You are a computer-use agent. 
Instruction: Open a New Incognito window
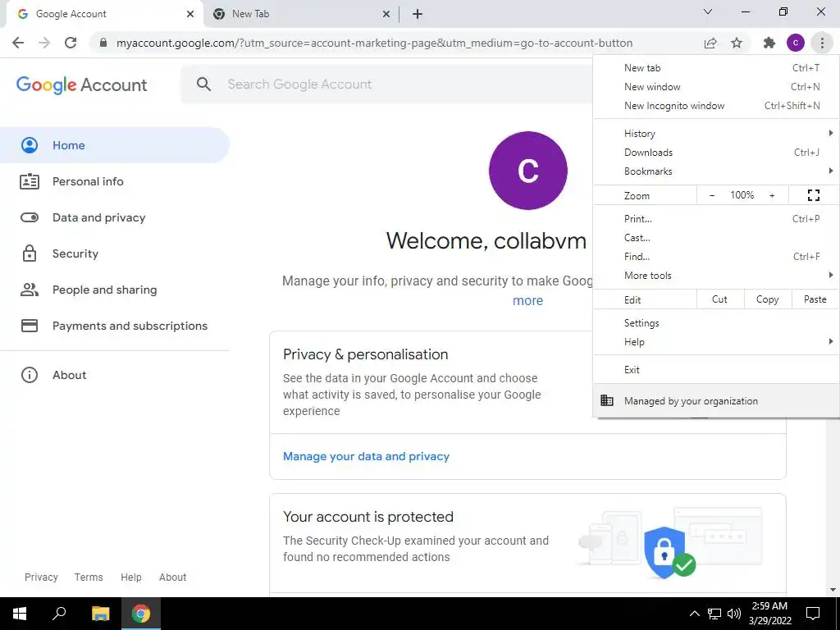click(x=715, y=106)
